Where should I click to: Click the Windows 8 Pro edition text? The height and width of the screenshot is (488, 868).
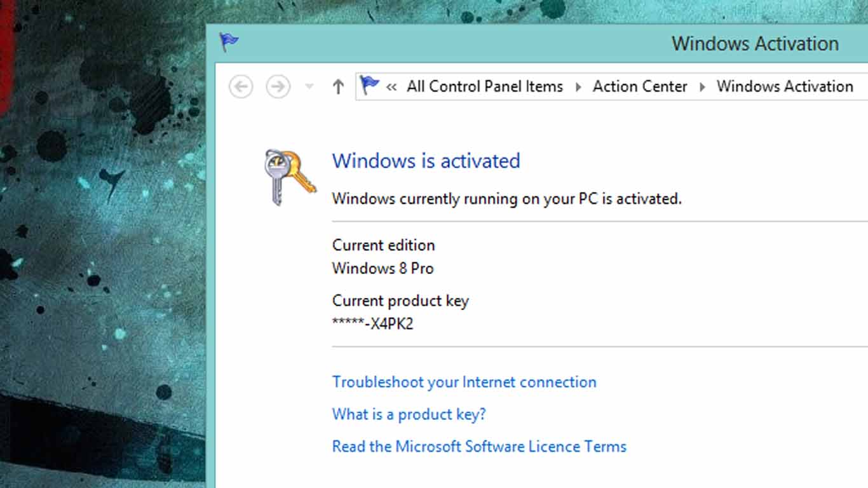coord(383,268)
